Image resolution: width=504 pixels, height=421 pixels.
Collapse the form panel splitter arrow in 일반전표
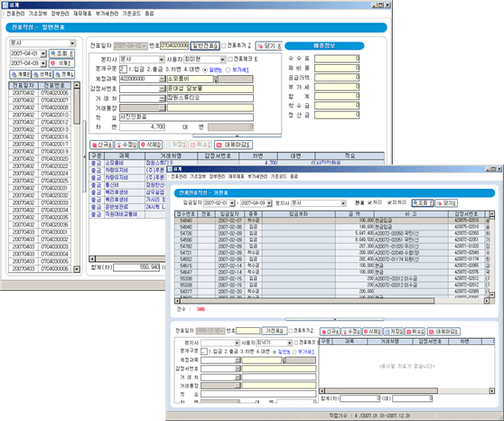(237, 136)
